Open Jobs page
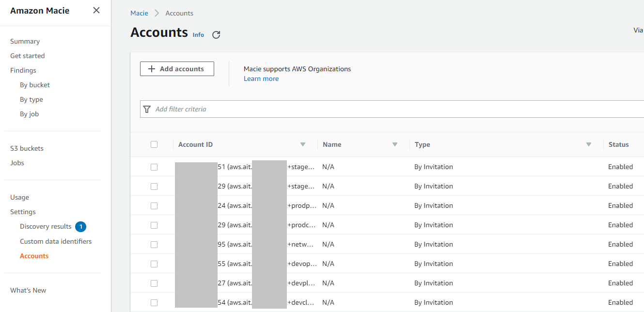 17,163
